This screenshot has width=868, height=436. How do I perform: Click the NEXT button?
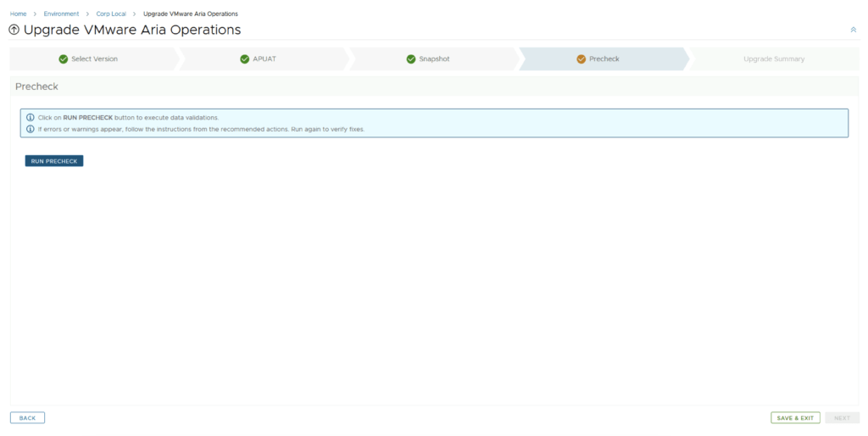coord(842,418)
